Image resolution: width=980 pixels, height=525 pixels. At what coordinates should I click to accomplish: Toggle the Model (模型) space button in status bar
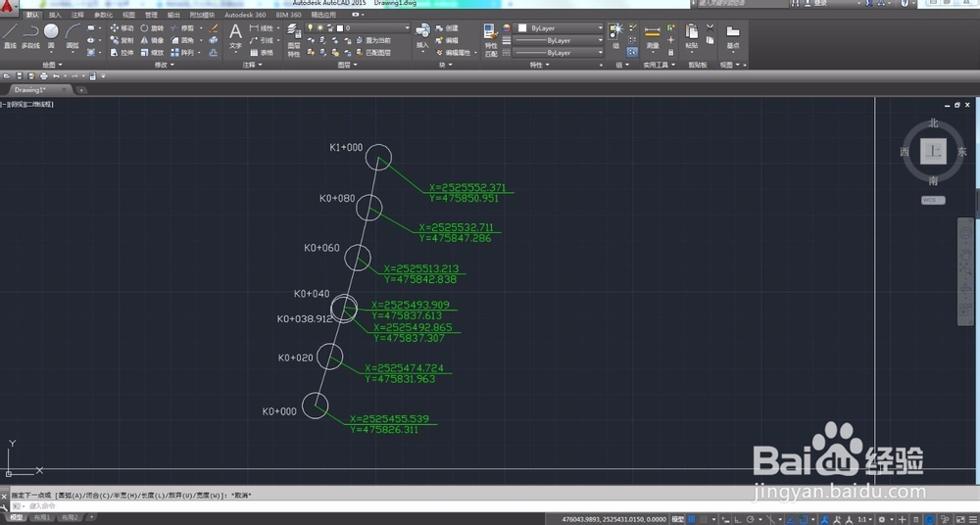[677, 519]
